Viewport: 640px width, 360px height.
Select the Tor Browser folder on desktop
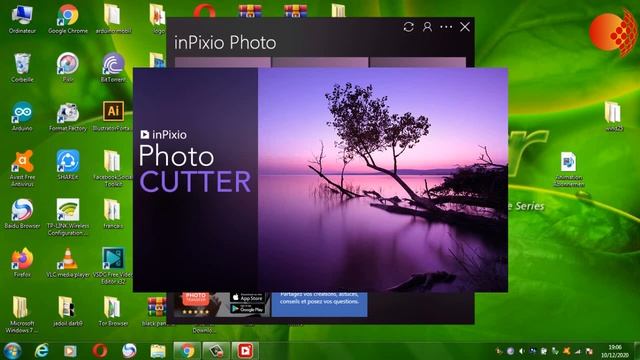click(x=113, y=311)
